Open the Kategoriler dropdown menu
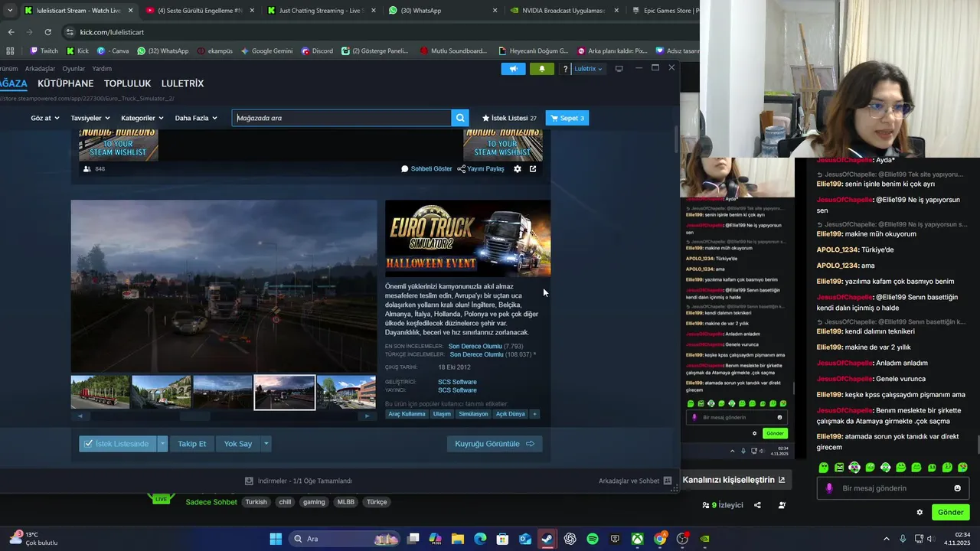 [142, 118]
